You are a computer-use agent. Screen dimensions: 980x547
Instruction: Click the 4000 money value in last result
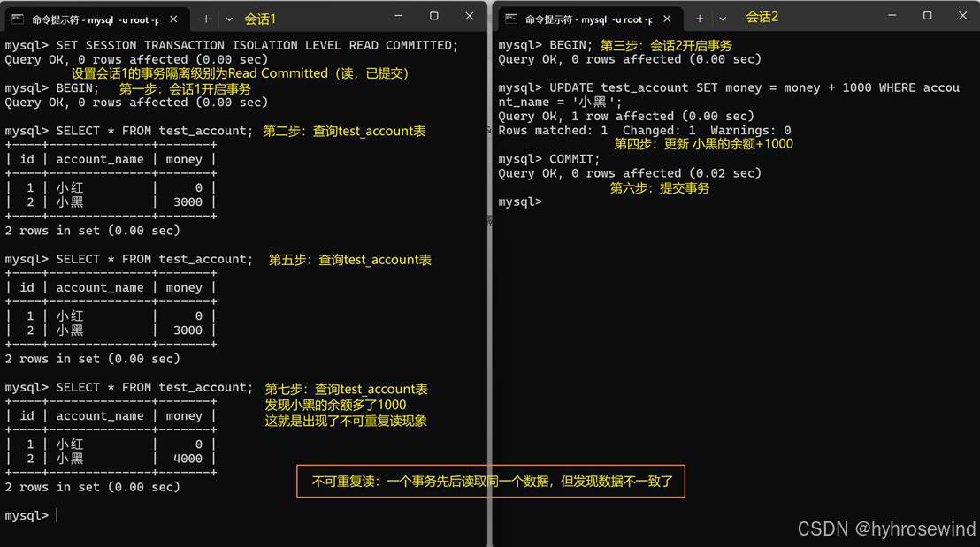[188, 459]
